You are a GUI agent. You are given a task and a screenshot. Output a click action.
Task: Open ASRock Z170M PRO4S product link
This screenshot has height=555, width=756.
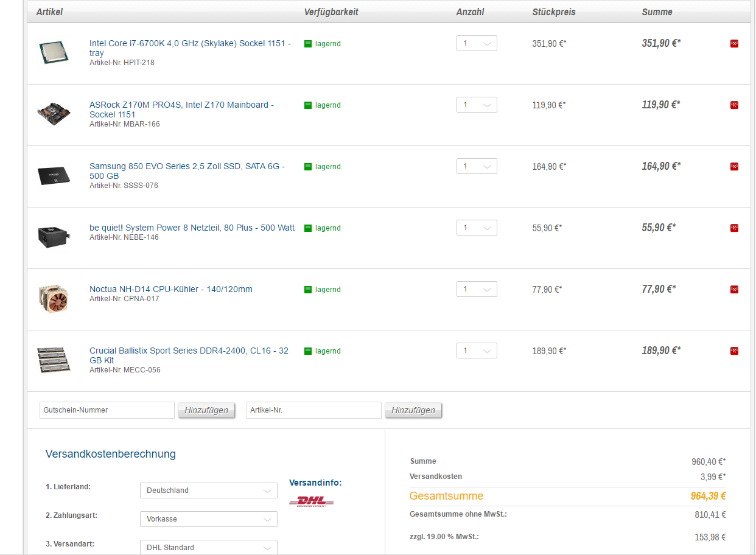(181, 110)
